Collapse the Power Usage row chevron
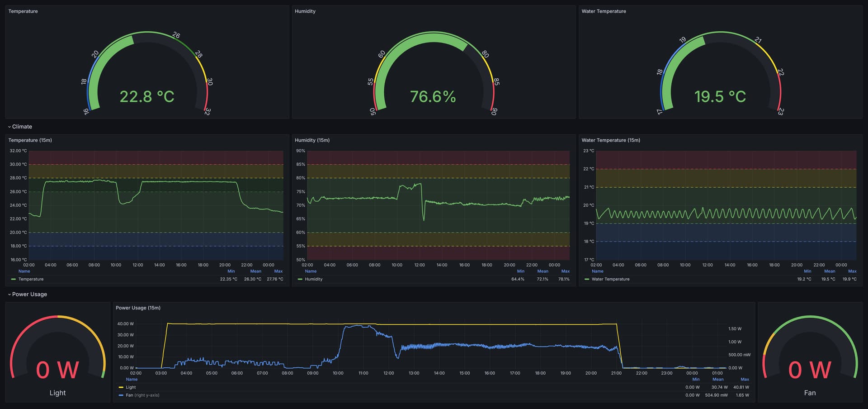Image resolution: width=868 pixels, height=409 pixels. click(9, 294)
